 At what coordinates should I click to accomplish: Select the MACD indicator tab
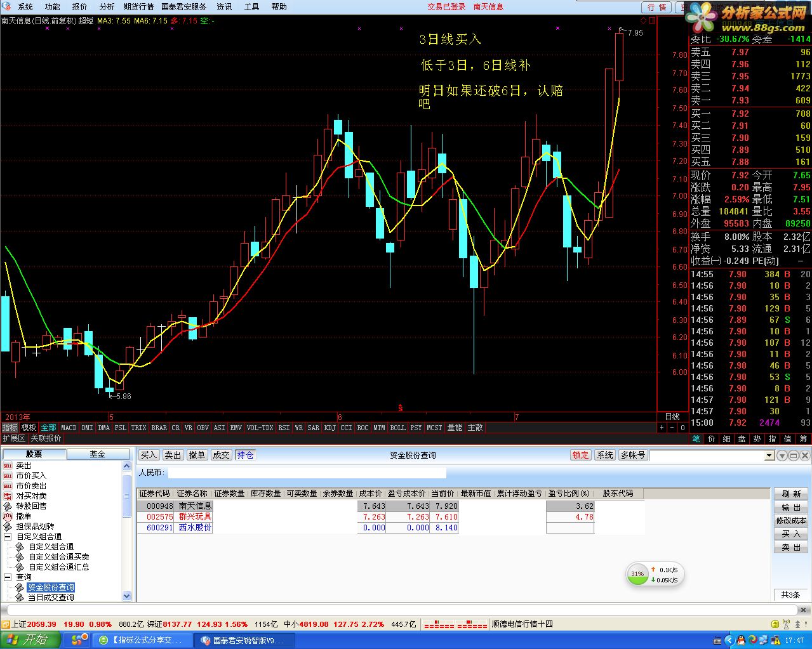click(x=69, y=428)
